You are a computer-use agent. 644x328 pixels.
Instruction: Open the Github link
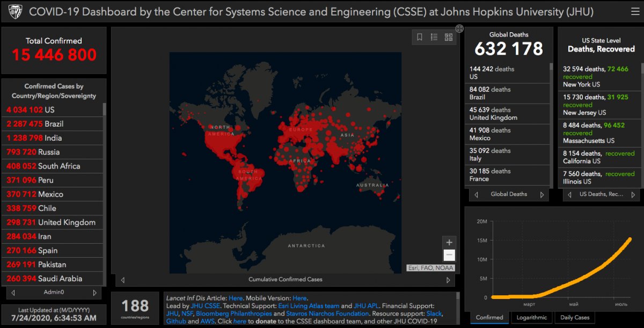[x=176, y=321]
